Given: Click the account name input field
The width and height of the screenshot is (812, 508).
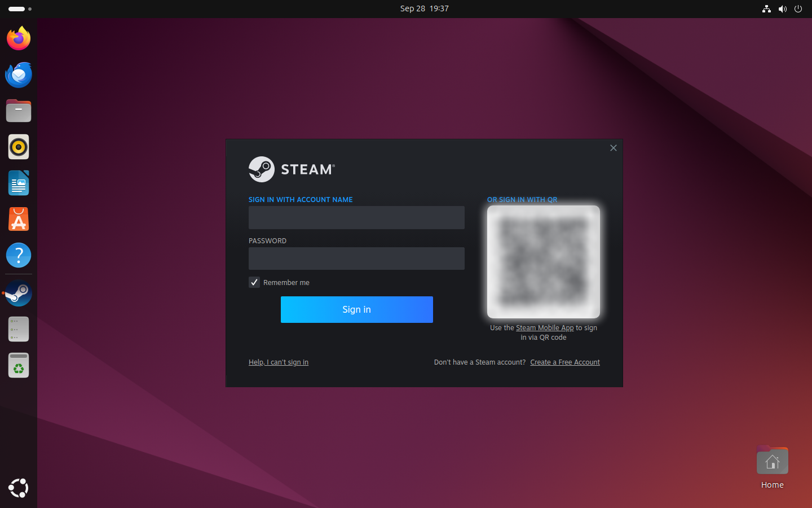Looking at the screenshot, I should (356, 218).
